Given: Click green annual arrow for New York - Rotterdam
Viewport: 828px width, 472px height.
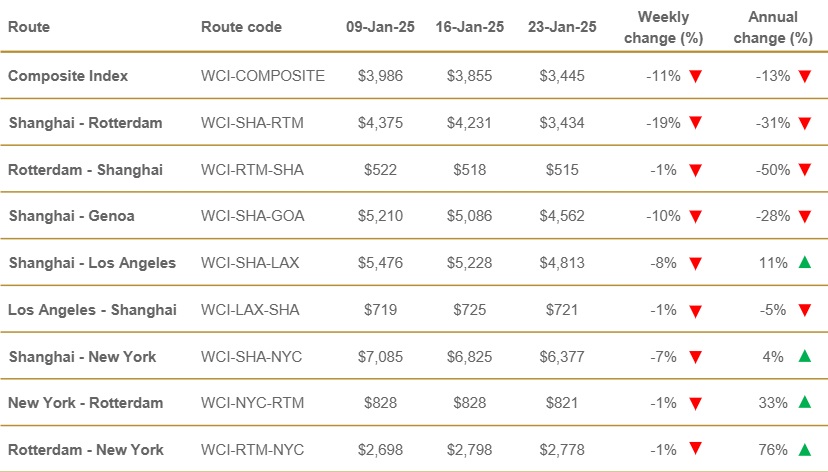Looking at the screenshot, I should point(804,402).
